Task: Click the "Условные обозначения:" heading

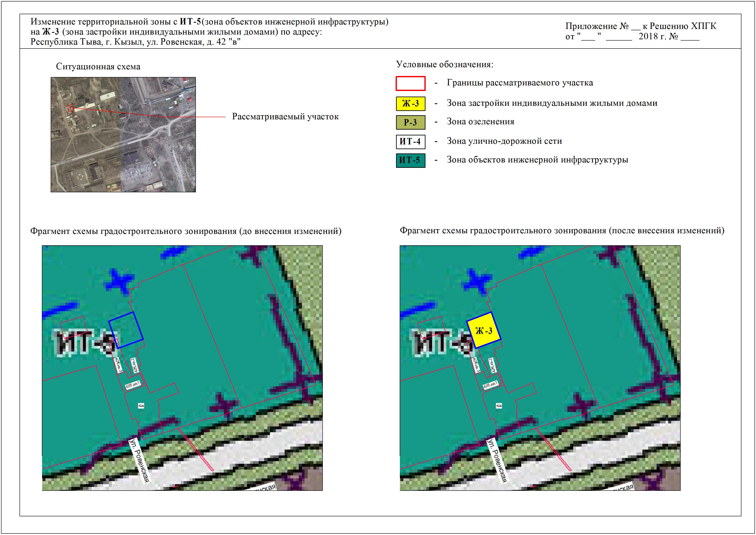Action: coord(445,64)
